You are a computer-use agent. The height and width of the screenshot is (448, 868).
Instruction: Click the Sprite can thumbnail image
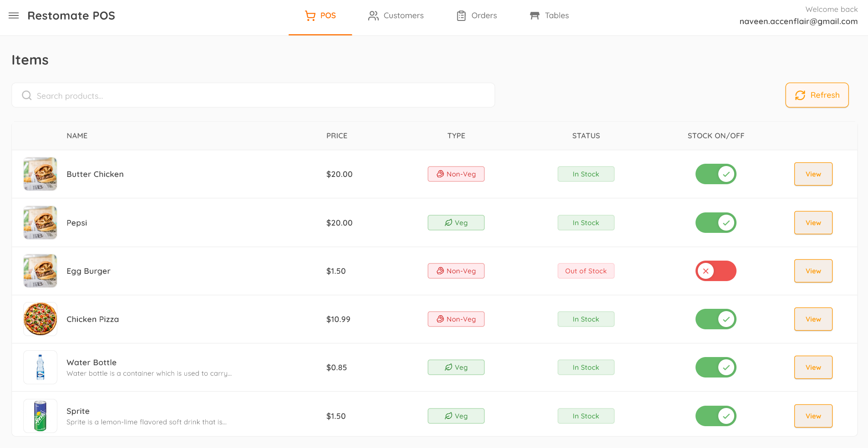(x=40, y=415)
